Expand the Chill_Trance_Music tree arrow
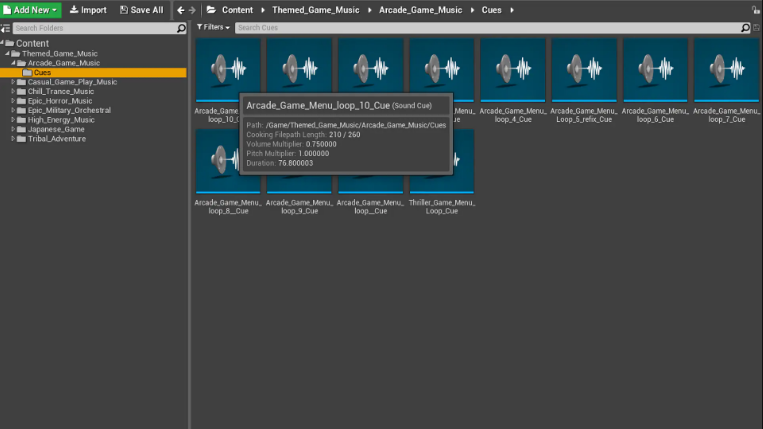763x429 pixels. 13,91
